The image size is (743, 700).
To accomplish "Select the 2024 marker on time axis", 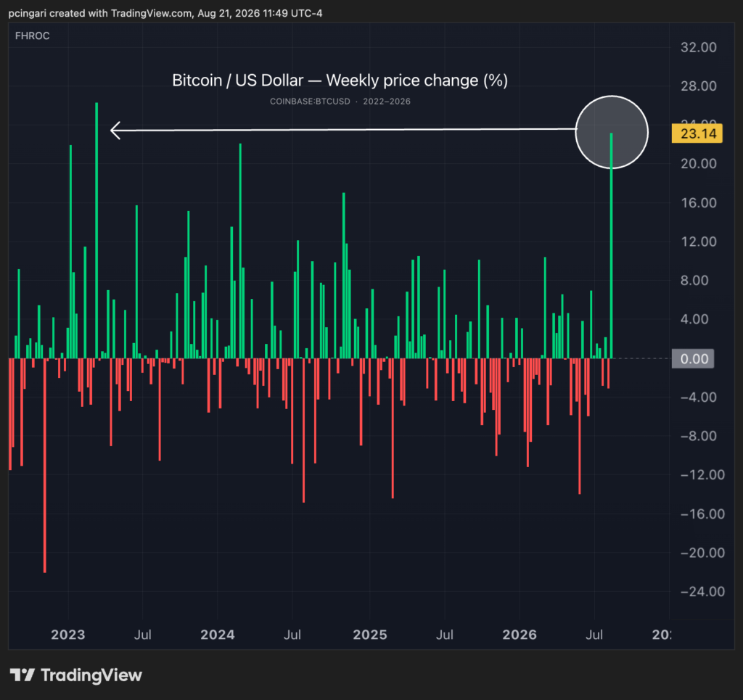I will pos(218,635).
